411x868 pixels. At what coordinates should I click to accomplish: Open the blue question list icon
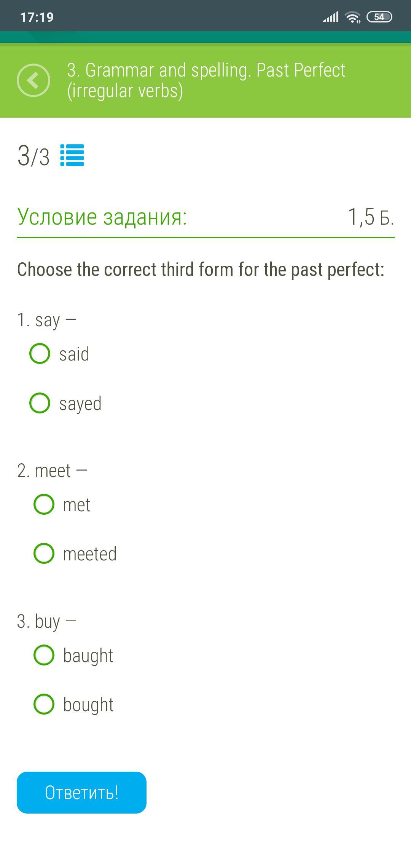[72, 155]
